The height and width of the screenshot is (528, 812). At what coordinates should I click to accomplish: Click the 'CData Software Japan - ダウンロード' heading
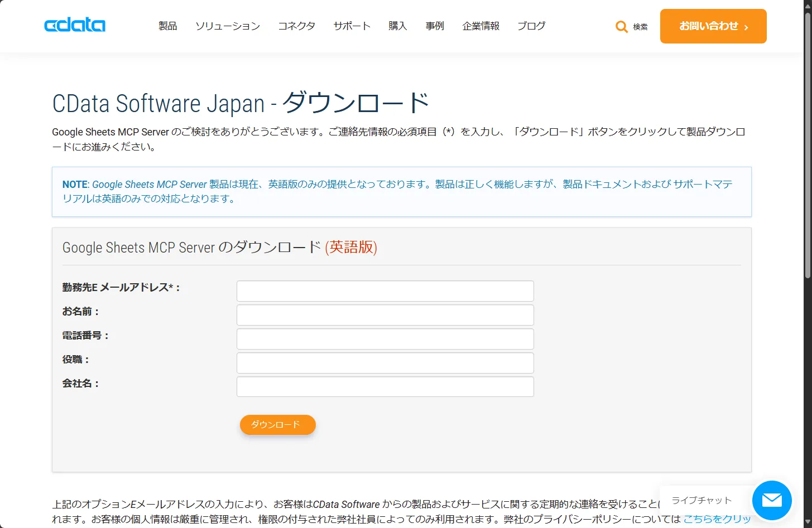241,103
